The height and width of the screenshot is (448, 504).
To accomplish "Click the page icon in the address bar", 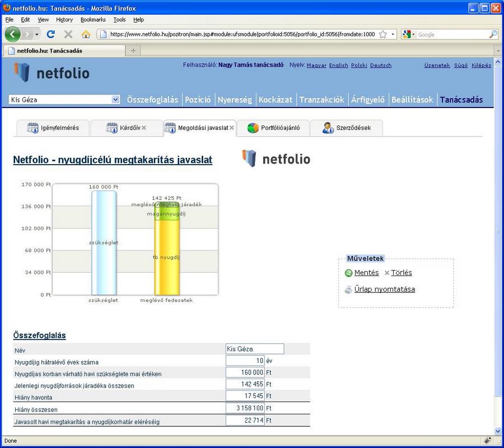I will (103, 34).
